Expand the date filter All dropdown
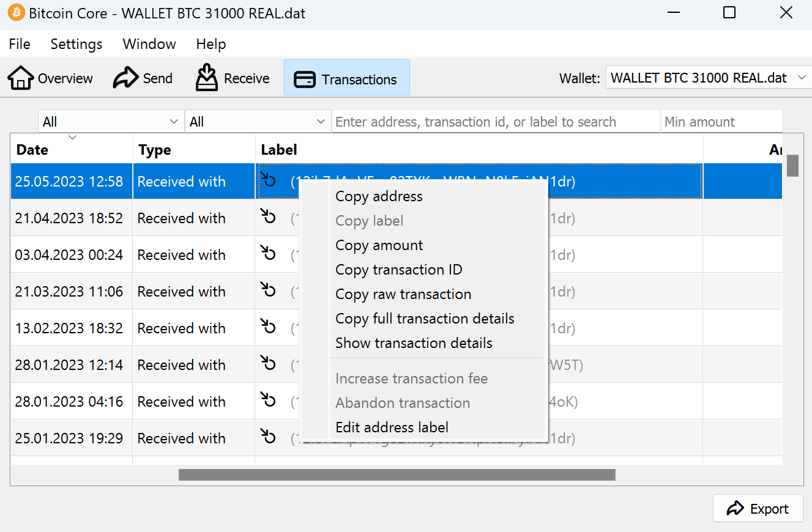This screenshot has height=532, width=812. coord(111,122)
